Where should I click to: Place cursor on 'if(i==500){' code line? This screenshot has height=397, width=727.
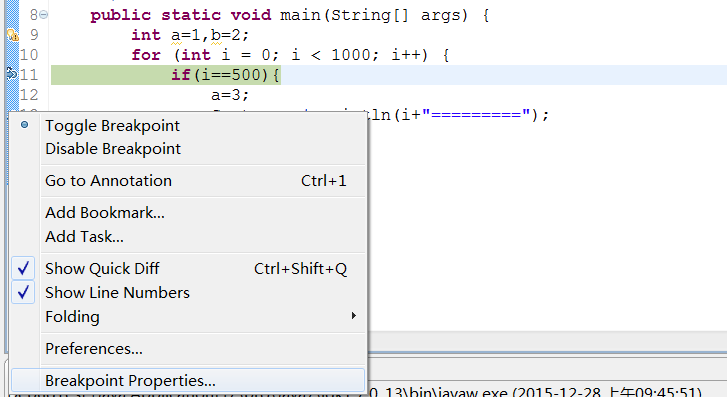pos(225,75)
